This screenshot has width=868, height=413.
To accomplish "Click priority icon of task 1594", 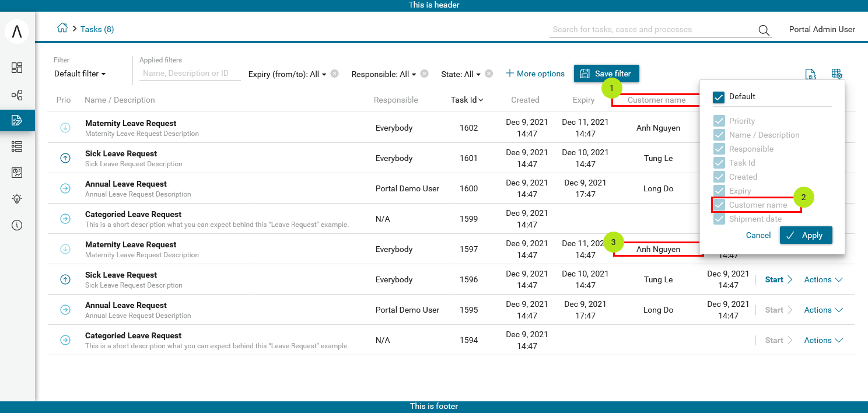I will (x=65, y=340).
